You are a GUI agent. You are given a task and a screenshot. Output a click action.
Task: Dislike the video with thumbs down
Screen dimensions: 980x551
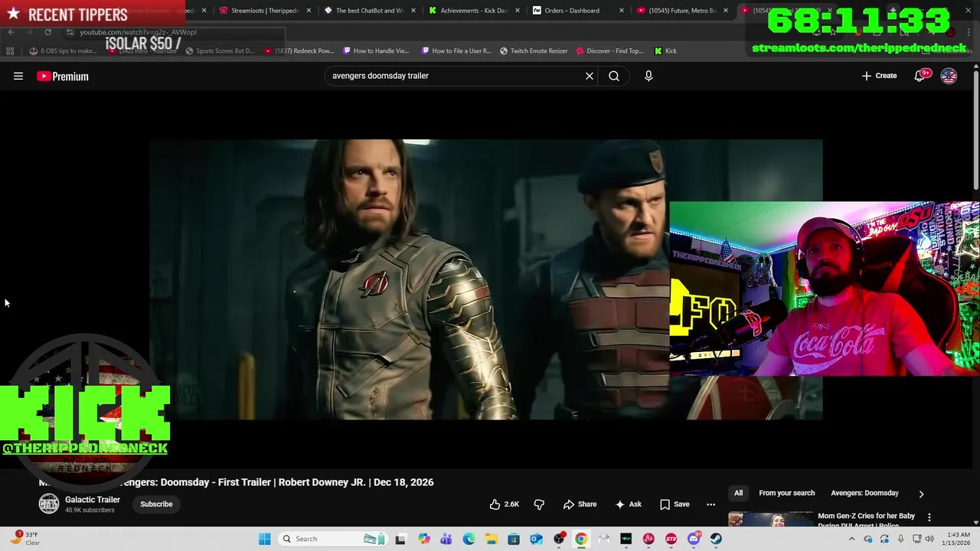[539, 504]
